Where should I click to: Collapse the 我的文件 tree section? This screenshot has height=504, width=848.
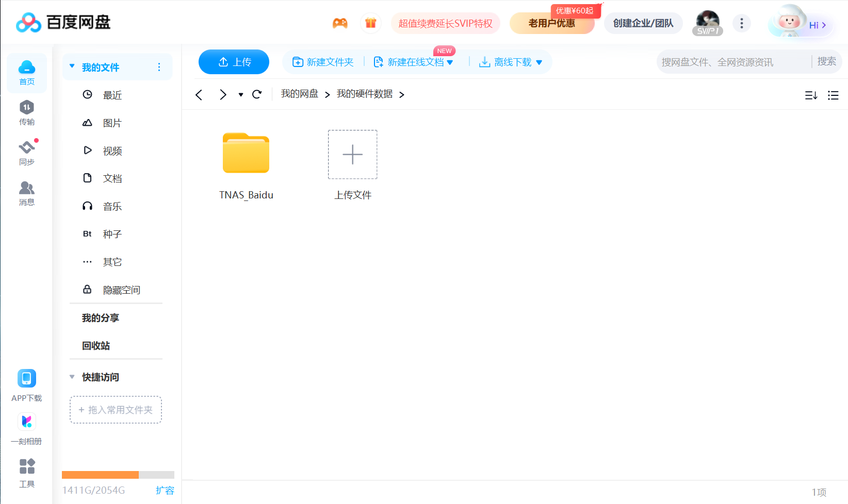pyautogui.click(x=72, y=67)
